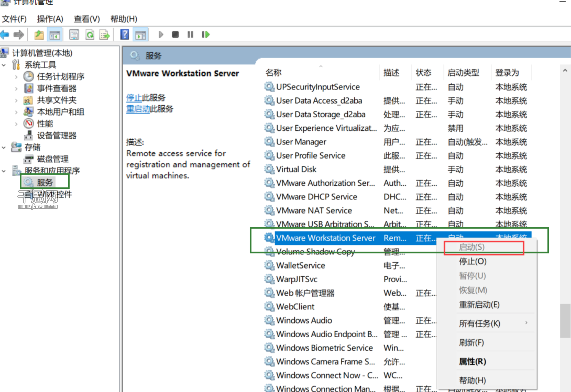The image size is (571, 392).
Task: Choose 刷新(F) in the context menu
Action: tap(487, 343)
